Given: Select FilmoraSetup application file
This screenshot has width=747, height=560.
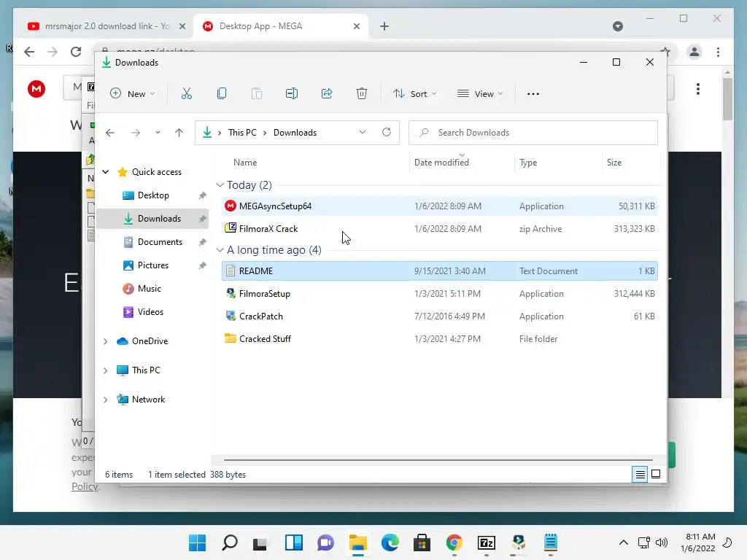Looking at the screenshot, I should (440, 294).
